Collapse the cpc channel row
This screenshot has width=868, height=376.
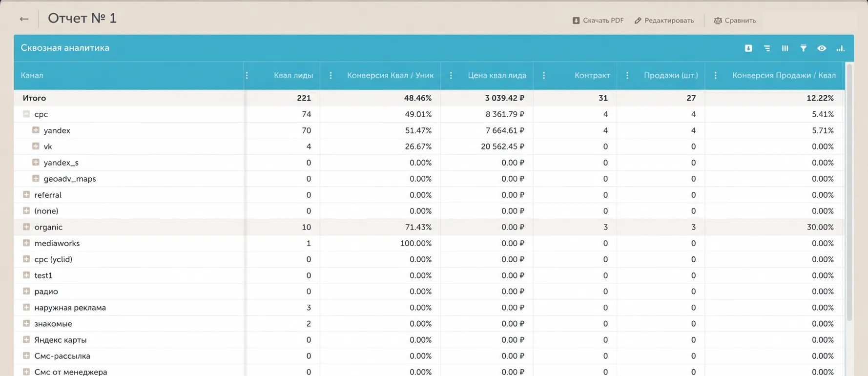tap(26, 114)
